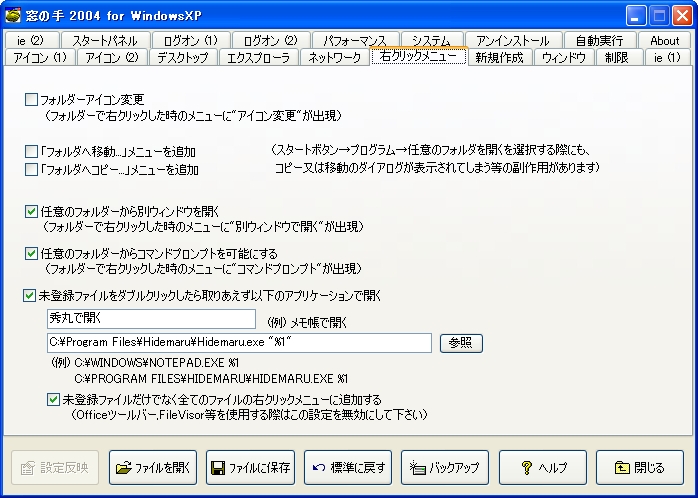This screenshot has height=498, width=698.
Task: Click the 閉じる button
Action: click(640, 468)
